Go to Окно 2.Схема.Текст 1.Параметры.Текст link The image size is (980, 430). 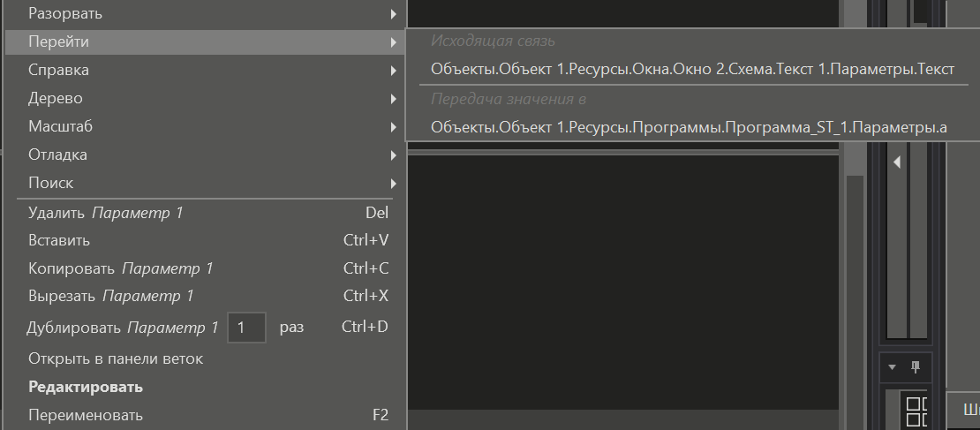(x=692, y=70)
